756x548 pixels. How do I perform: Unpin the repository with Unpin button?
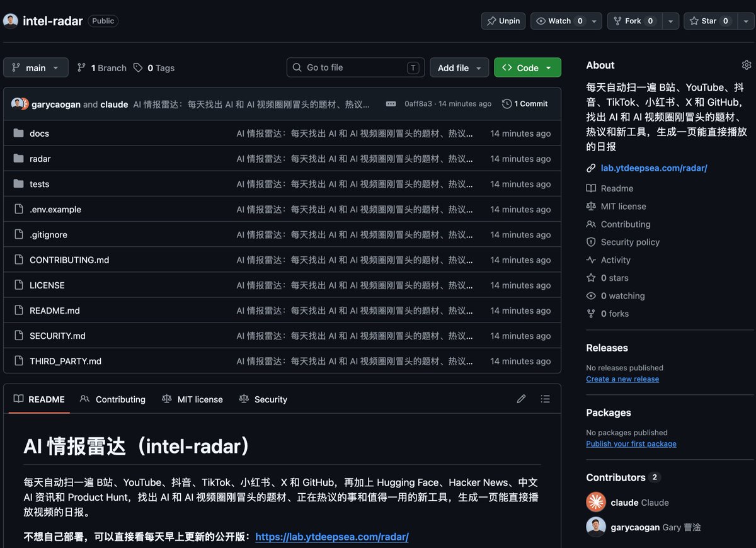pyautogui.click(x=503, y=21)
